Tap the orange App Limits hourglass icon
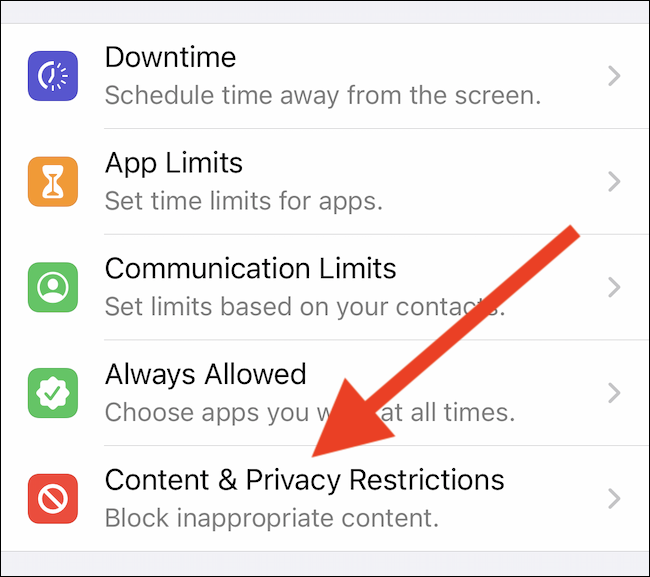650x577 pixels. click(53, 182)
